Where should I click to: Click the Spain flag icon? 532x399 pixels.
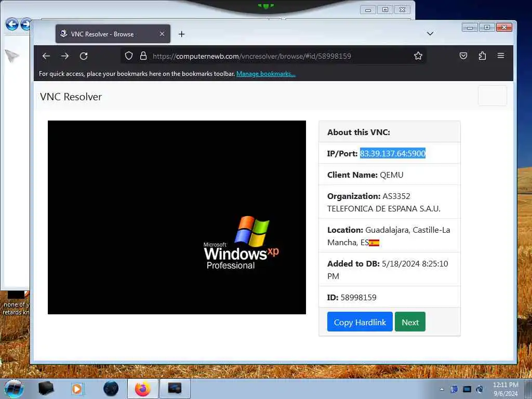pos(374,243)
